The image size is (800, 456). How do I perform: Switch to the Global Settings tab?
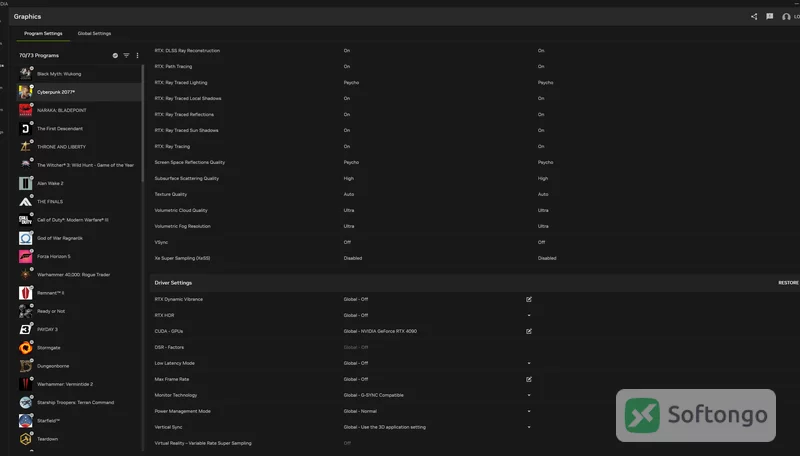pyautogui.click(x=94, y=33)
